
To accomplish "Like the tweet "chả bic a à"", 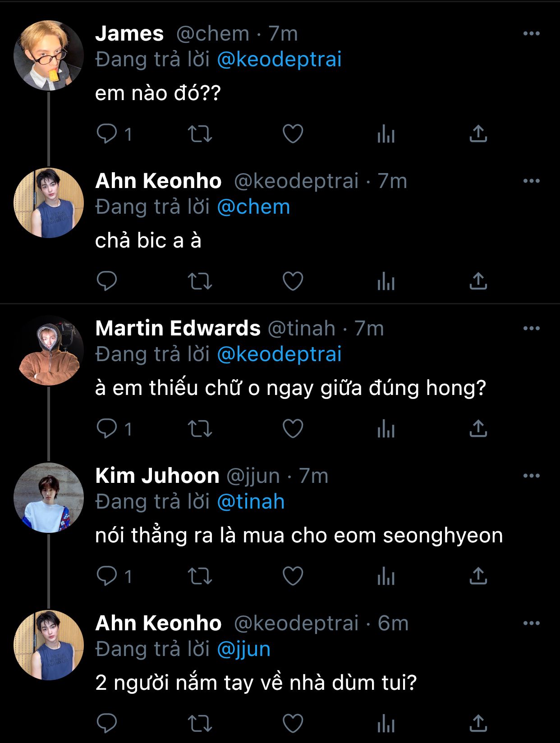I will (293, 281).
